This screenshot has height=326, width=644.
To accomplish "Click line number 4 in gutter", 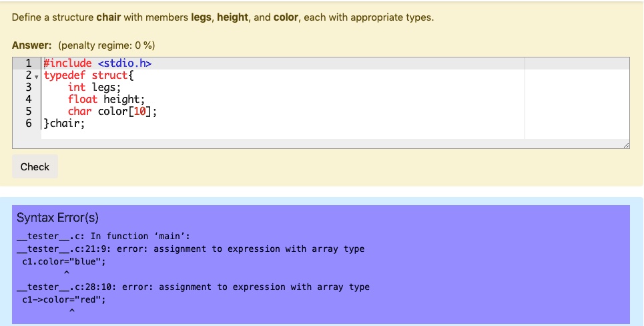I will coord(28,100).
